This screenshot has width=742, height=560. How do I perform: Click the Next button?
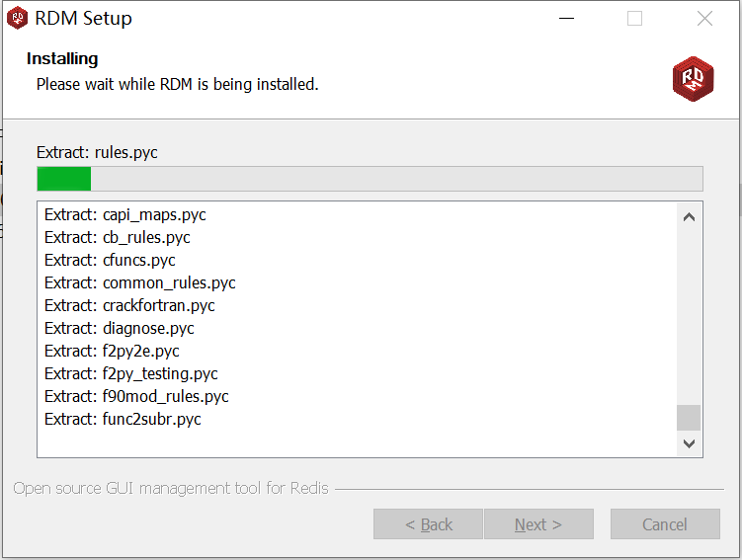(x=538, y=524)
